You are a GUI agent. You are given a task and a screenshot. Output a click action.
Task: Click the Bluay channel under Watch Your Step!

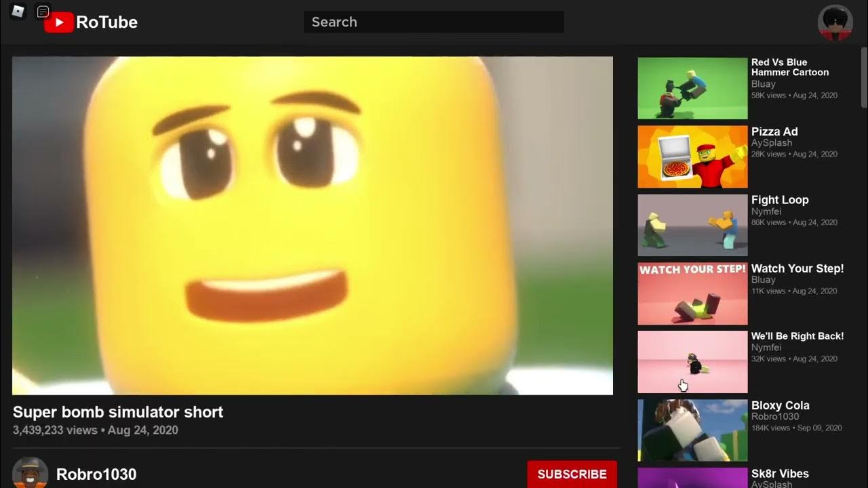pyautogui.click(x=763, y=279)
